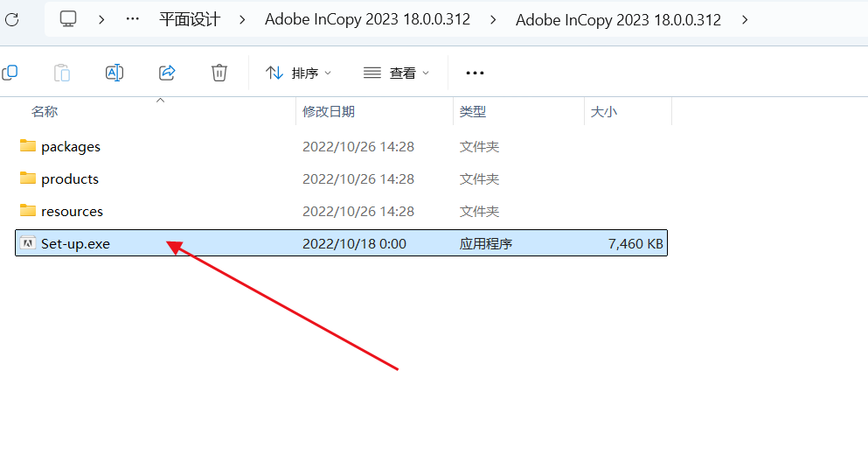The width and height of the screenshot is (868, 455).
Task: Sort by the 修改日期 column header
Action: coord(329,111)
